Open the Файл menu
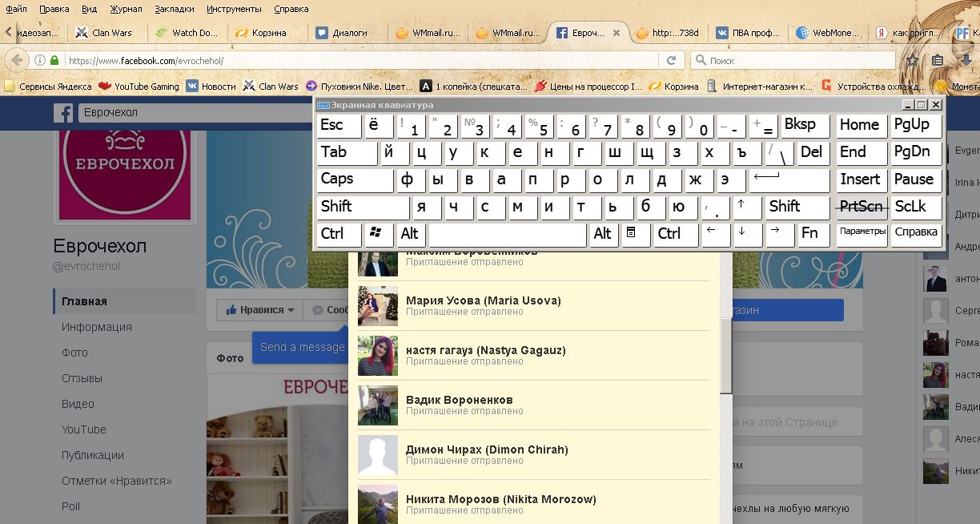 (16, 10)
